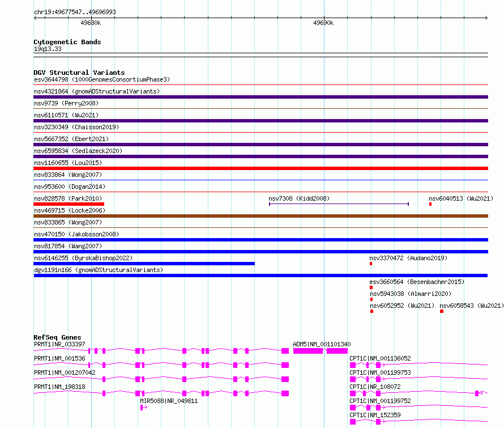Click the purple span line of nsv7308 (Kidd2008)

click(x=339, y=204)
